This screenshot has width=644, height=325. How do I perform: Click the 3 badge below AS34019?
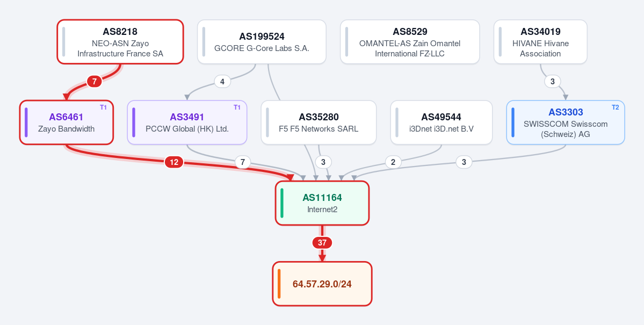pyautogui.click(x=552, y=82)
